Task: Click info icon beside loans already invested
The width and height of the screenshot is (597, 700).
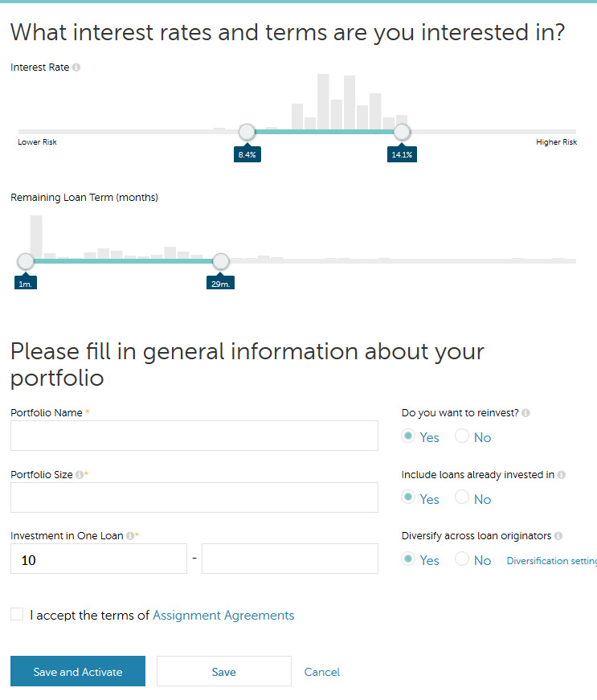Action: 561,475
